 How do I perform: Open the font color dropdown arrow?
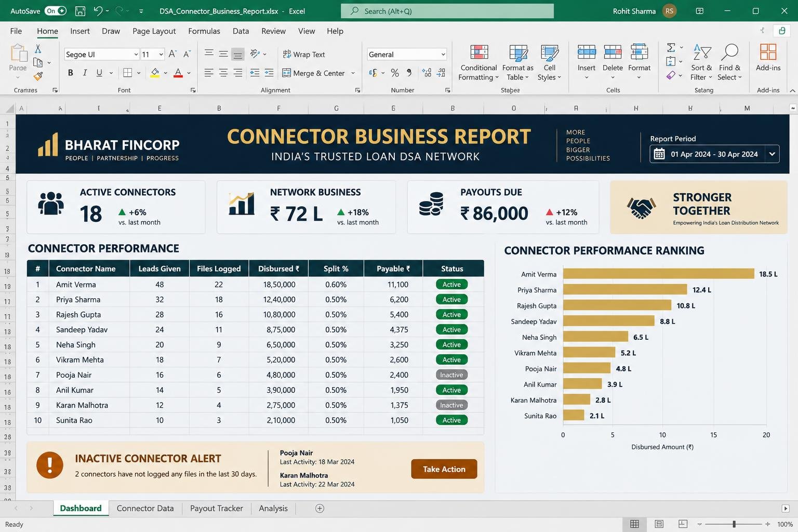click(189, 73)
